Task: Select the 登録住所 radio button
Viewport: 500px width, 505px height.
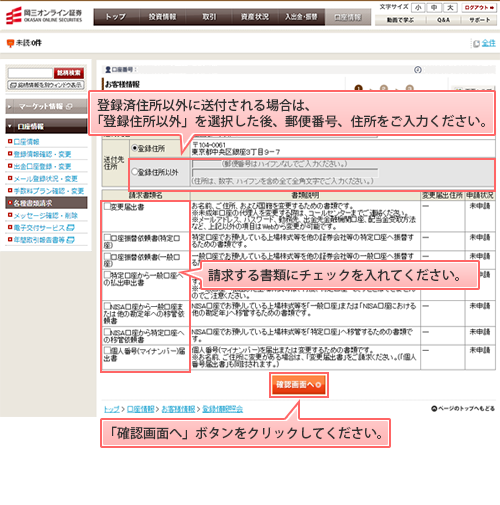Action: [x=135, y=148]
